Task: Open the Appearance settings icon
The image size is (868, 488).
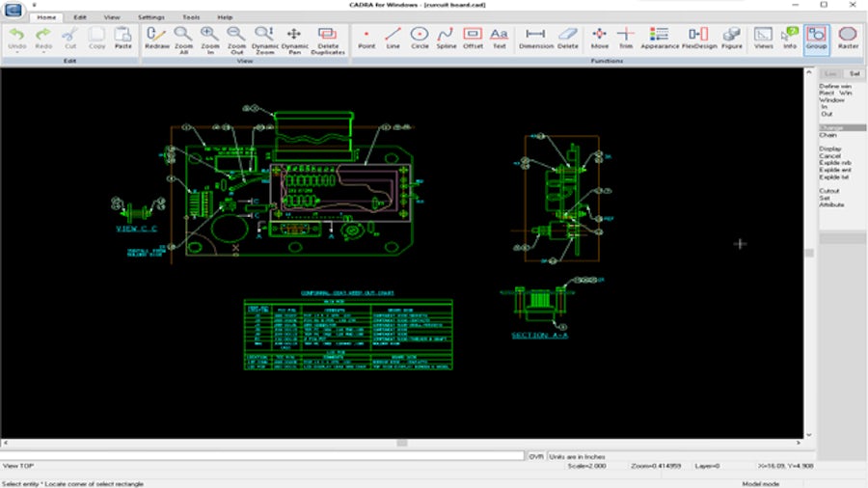Action: click(x=660, y=35)
